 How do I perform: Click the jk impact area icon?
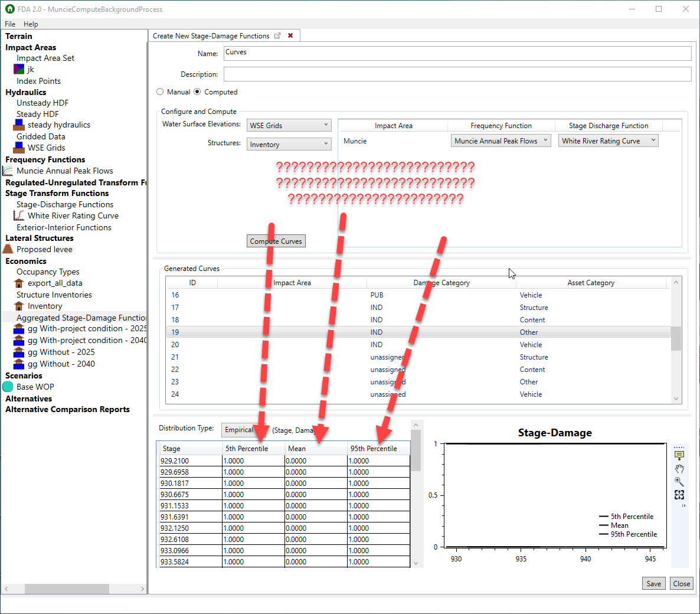18,69
